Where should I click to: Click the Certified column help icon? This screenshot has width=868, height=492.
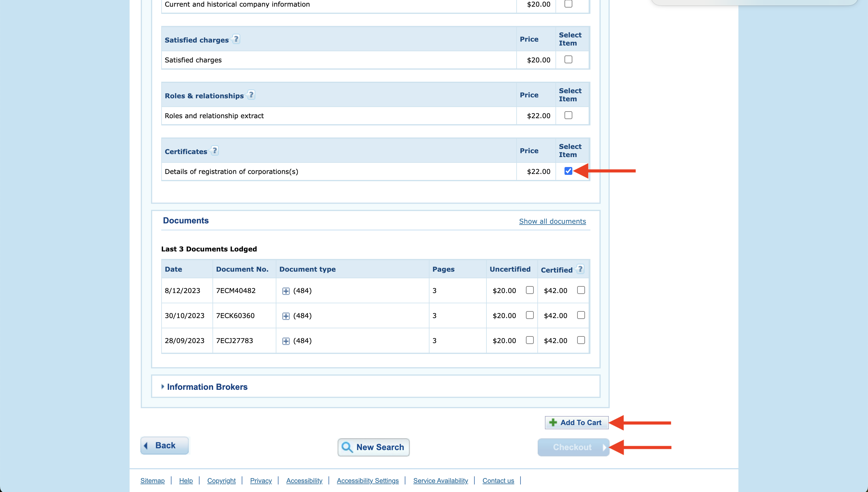click(580, 269)
